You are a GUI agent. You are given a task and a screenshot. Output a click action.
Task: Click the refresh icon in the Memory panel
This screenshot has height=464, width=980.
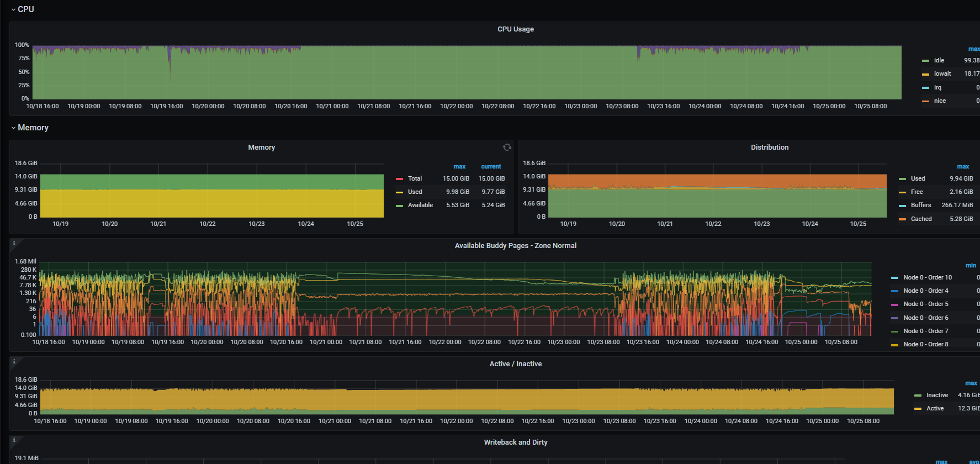tap(506, 147)
